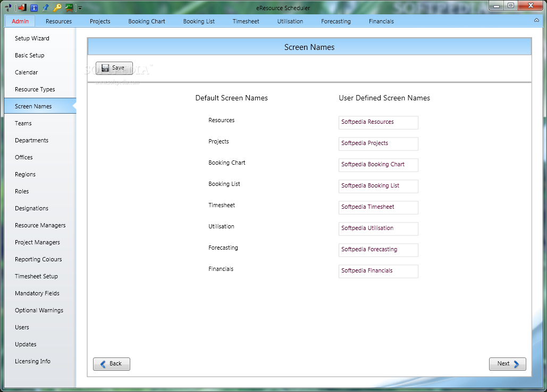The image size is (547, 392).
Task: Select Reporting Colours in the sidebar
Action: (x=40, y=260)
